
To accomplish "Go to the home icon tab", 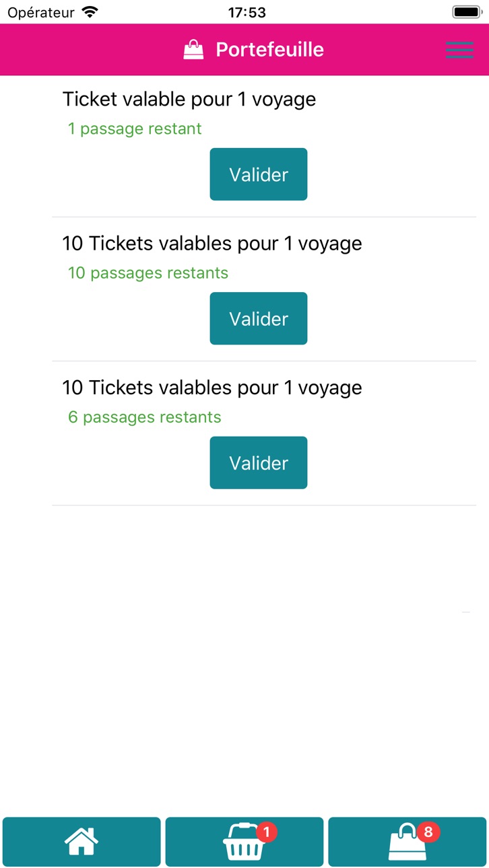I will (81, 842).
